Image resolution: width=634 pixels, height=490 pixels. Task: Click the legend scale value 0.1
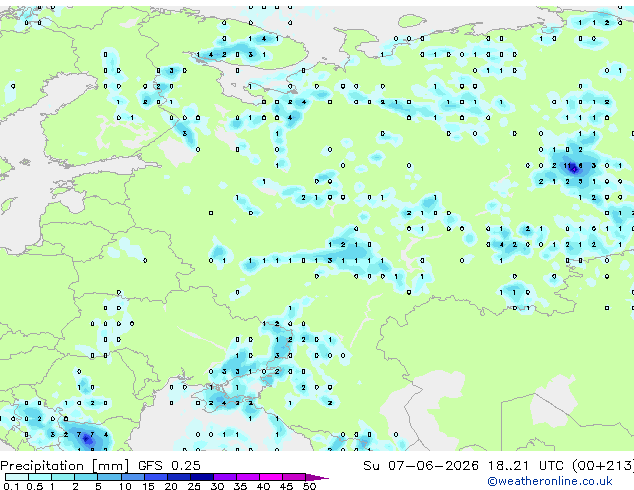coord(11,486)
